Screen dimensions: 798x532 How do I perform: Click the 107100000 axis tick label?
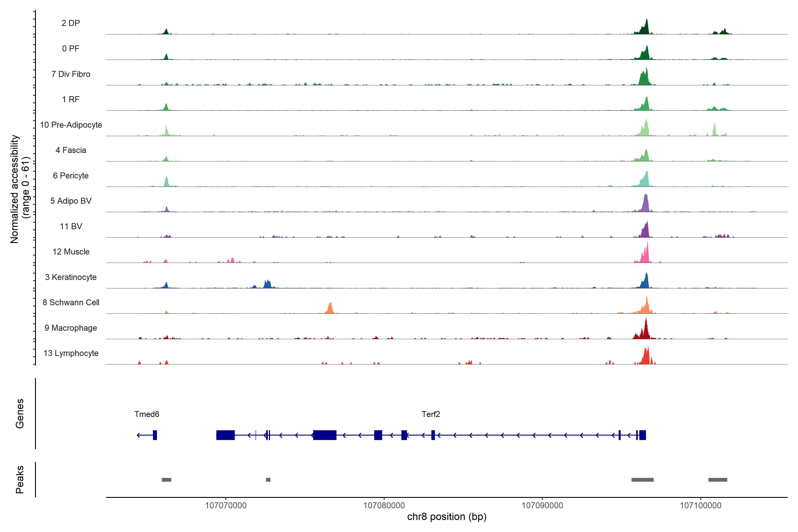tap(700, 506)
